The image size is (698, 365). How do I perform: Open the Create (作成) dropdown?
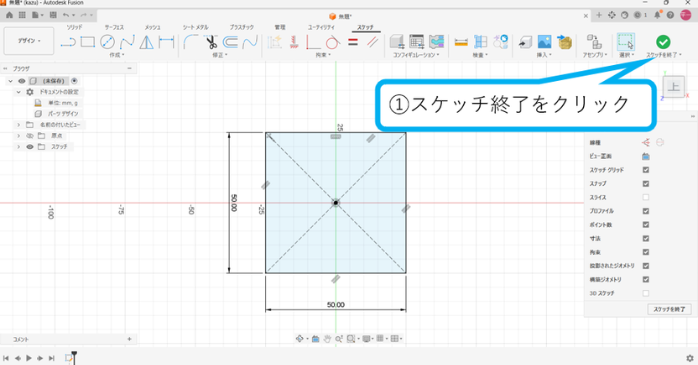pos(117,55)
